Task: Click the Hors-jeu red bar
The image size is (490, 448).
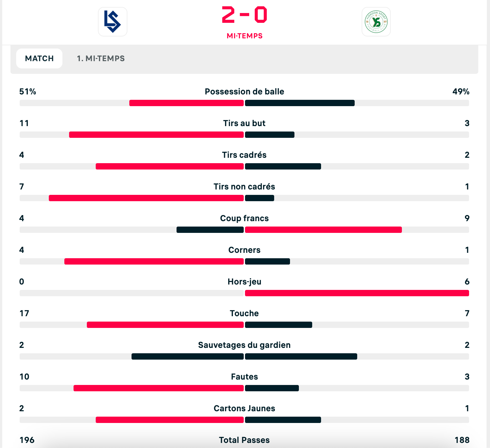Action: click(x=357, y=293)
